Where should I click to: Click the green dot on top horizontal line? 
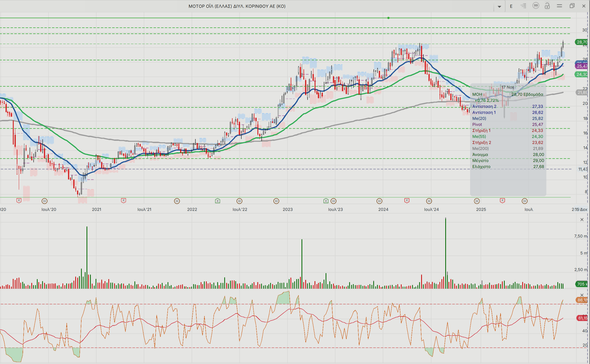pyautogui.click(x=388, y=18)
